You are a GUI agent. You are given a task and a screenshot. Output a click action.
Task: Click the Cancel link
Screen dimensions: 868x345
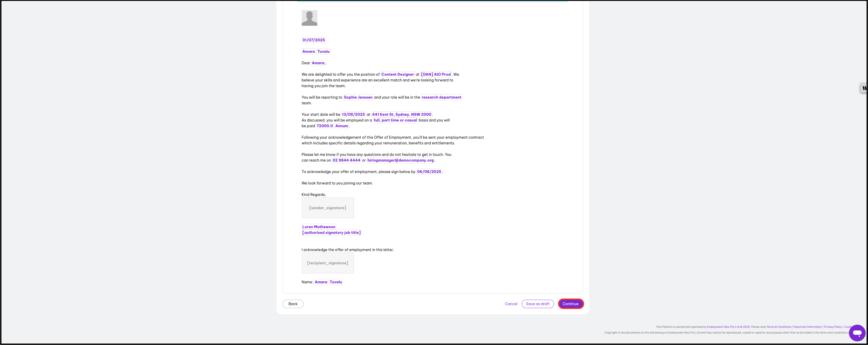tap(511, 304)
